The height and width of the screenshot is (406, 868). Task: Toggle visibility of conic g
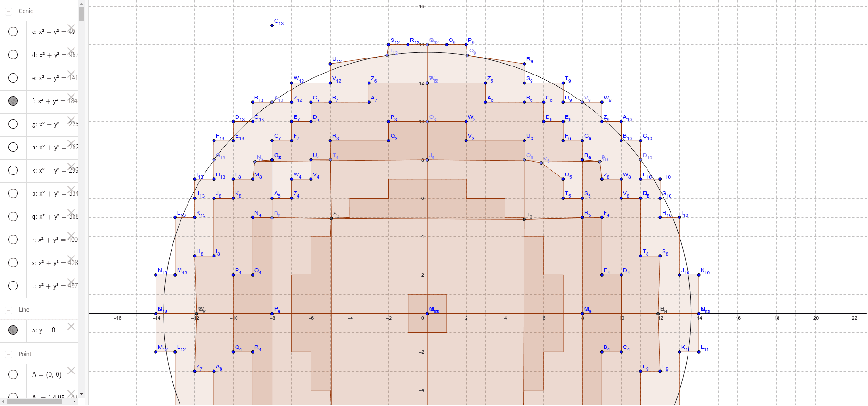click(x=13, y=124)
